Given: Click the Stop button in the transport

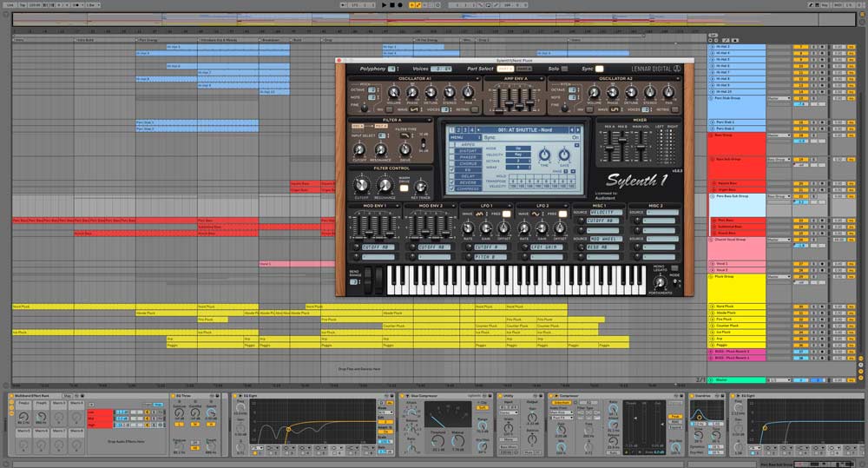Looking at the screenshot, I should point(392,5).
